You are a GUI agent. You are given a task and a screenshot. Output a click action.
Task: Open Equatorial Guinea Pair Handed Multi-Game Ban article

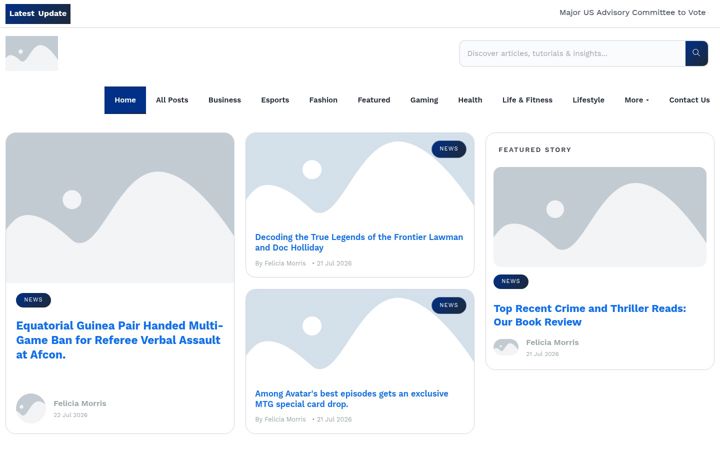tap(119, 340)
